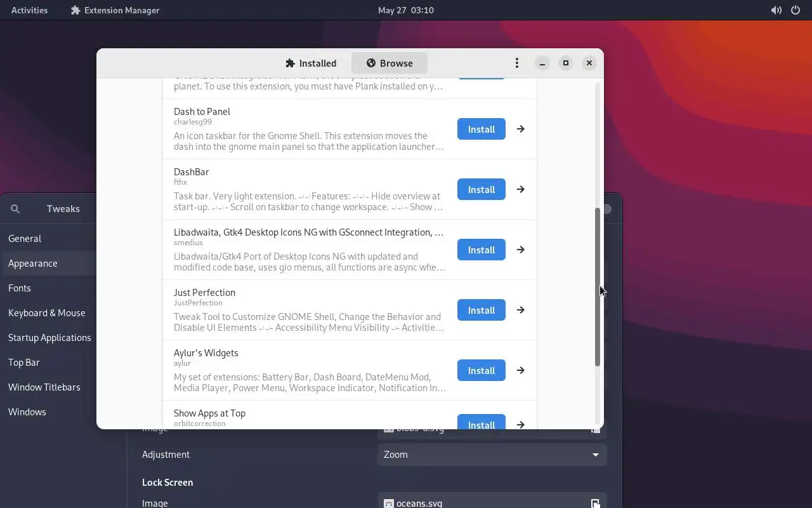Install Libadwaita Gtk4 Desktop Icons NG
The image size is (812, 508).
coord(481,250)
